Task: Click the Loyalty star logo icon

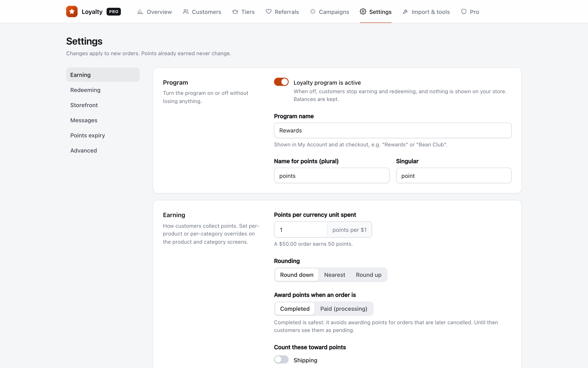Action: pos(72,11)
